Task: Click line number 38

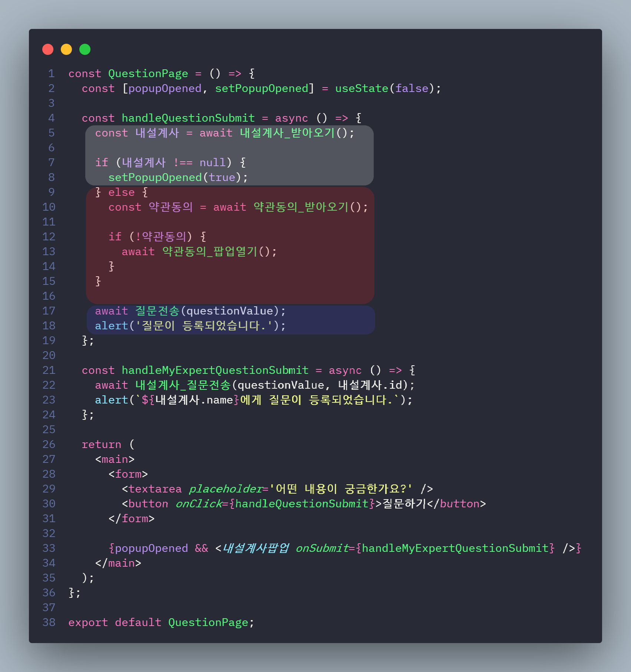Action: (x=49, y=623)
